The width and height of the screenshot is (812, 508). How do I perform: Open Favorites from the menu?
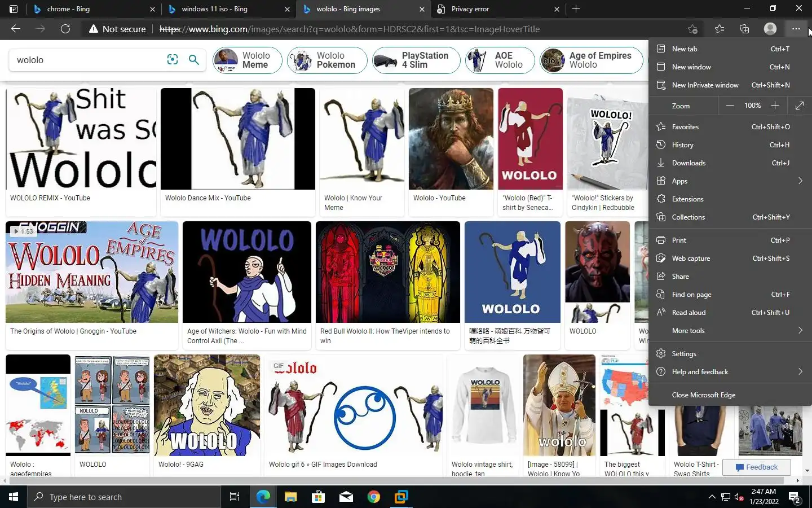pyautogui.click(x=730, y=127)
